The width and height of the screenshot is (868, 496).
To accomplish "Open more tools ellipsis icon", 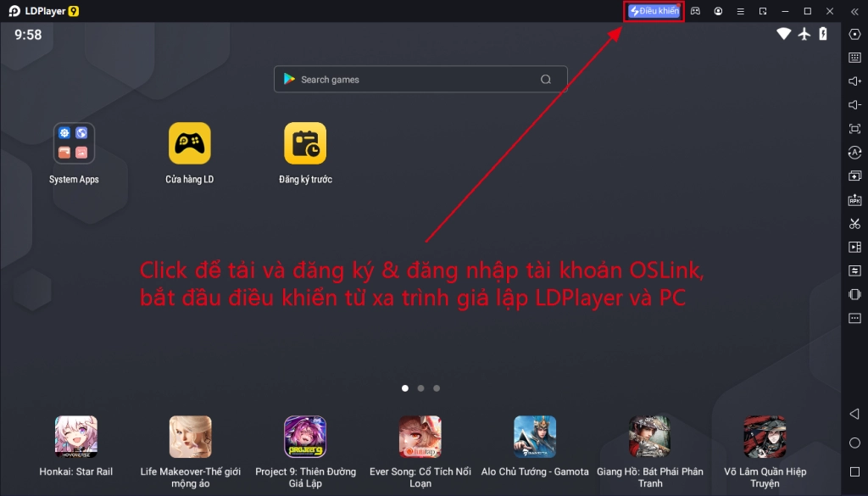I will click(x=854, y=318).
